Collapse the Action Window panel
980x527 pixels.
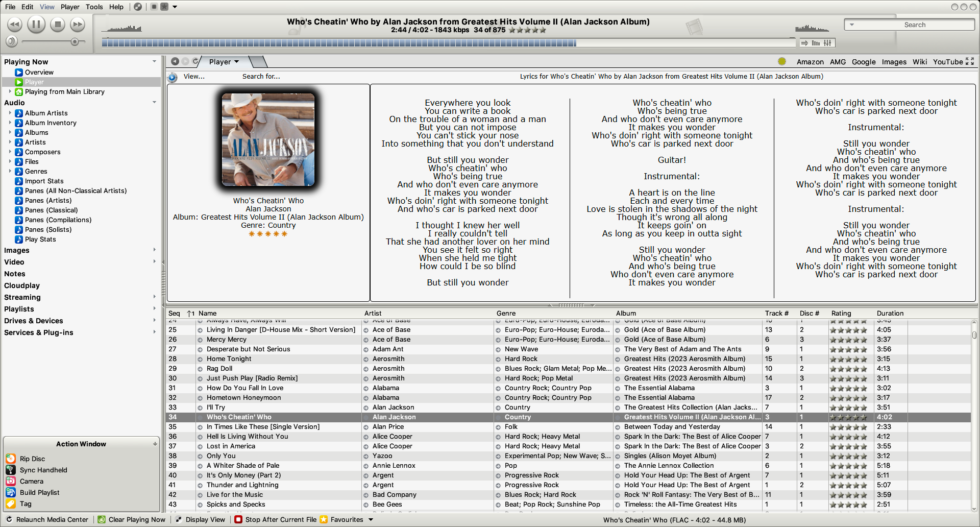[155, 444]
